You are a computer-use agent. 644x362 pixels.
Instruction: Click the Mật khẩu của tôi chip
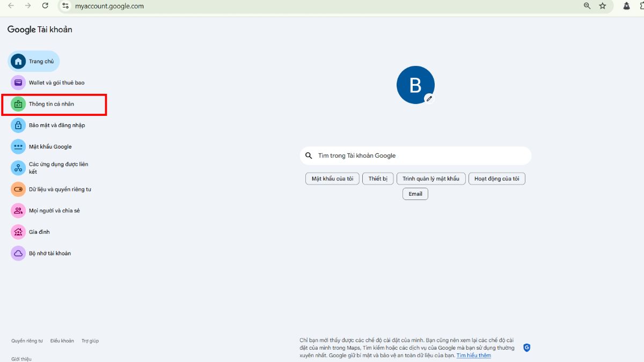click(x=332, y=179)
